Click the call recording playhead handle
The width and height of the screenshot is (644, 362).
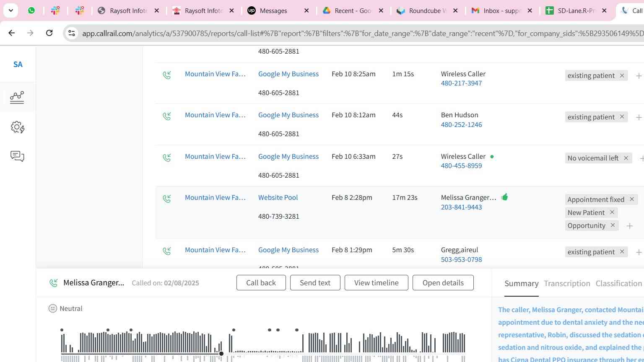(221, 354)
